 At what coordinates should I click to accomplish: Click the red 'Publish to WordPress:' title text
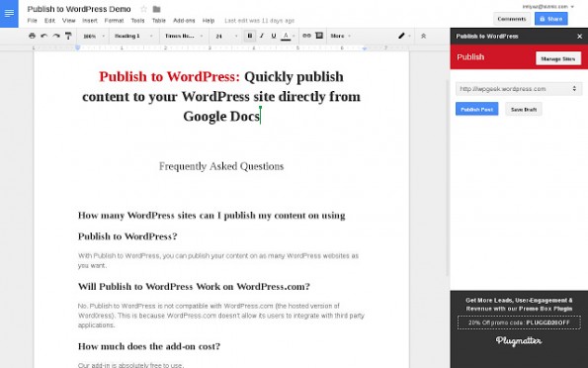pos(170,76)
